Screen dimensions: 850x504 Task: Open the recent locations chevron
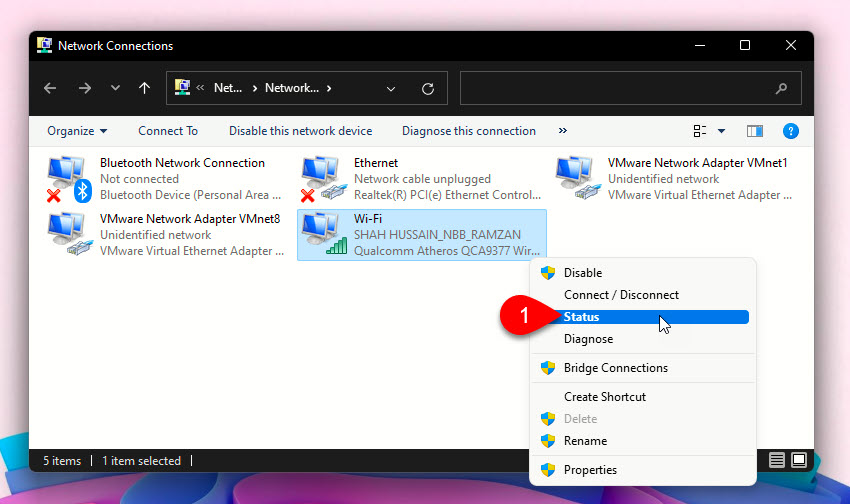(115, 88)
